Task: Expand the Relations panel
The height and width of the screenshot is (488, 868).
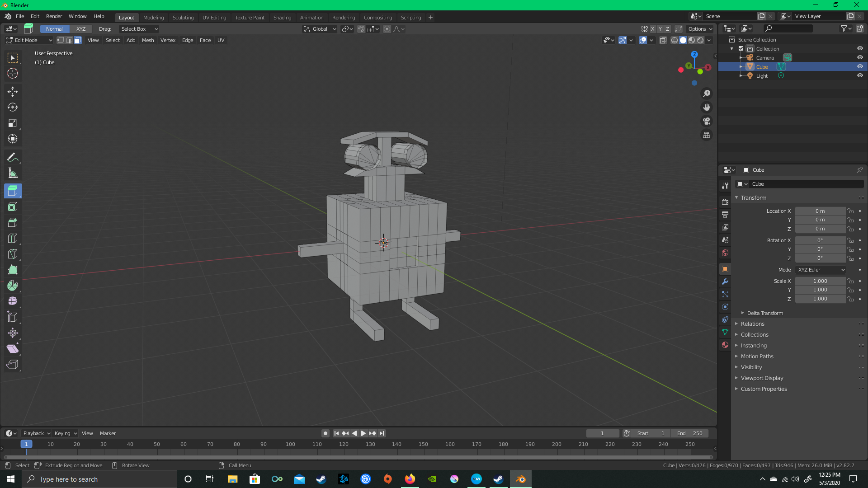Action: click(x=752, y=324)
